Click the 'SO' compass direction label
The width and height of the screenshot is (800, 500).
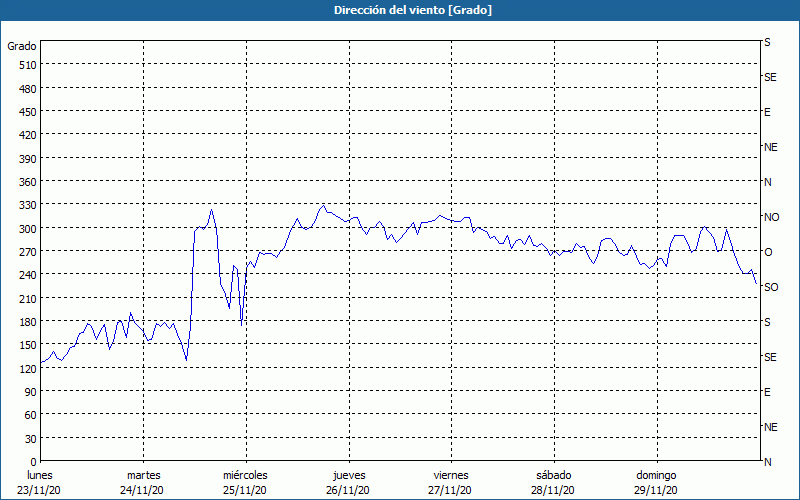tap(771, 287)
